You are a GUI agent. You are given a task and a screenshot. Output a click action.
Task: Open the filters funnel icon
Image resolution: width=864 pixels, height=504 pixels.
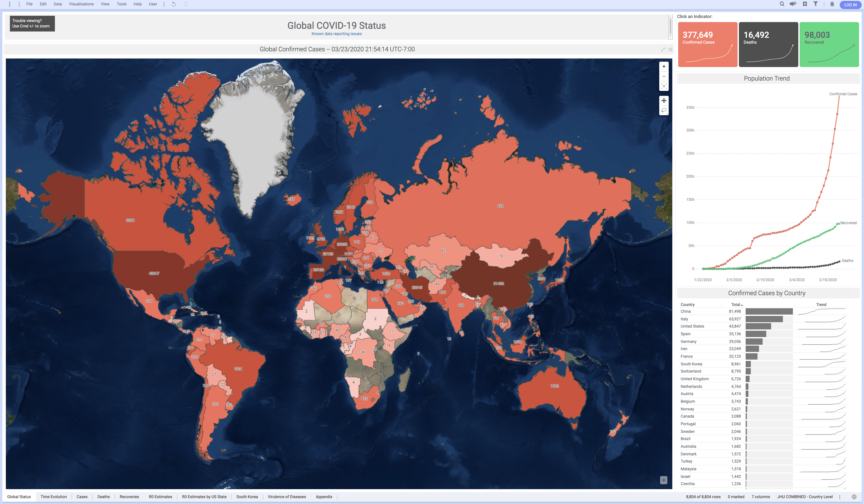click(816, 4)
